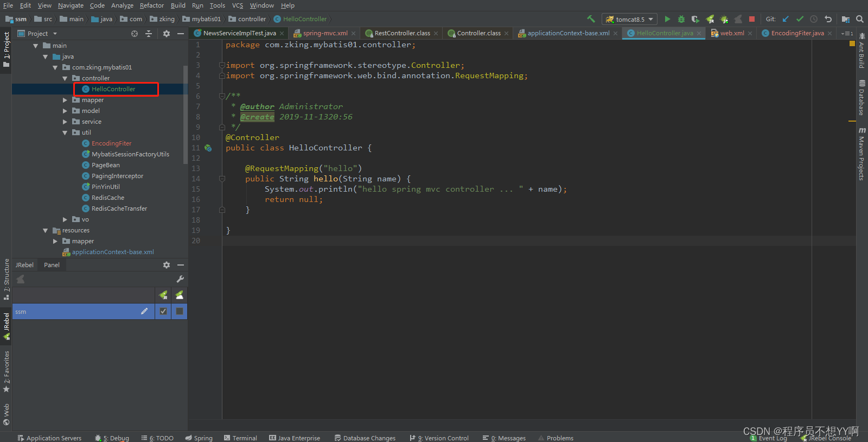Expand the vo package folder
The height and width of the screenshot is (442, 868).
[65, 219]
